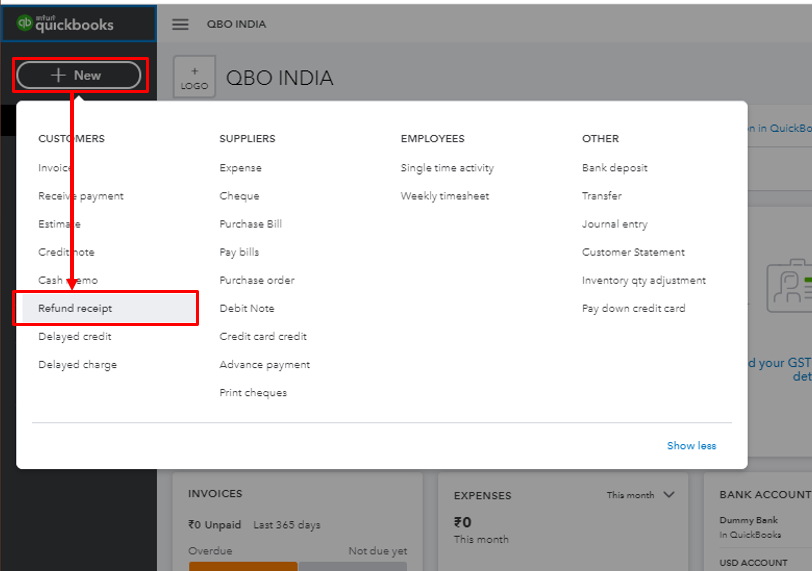The height and width of the screenshot is (571, 812).
Task: Choose Transfer under Other
Action: pyautogui.click(x=602, y=196)
